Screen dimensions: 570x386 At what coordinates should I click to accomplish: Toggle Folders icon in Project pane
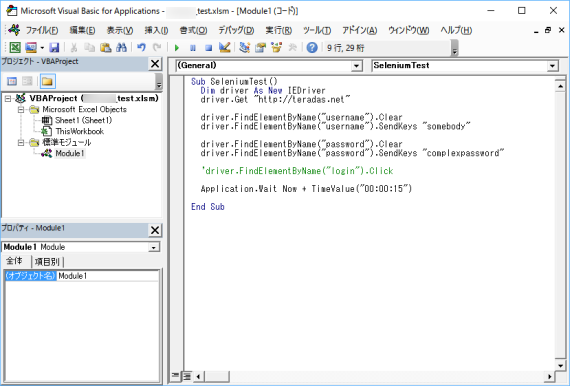pyautogui.click(x=48, y=81)
